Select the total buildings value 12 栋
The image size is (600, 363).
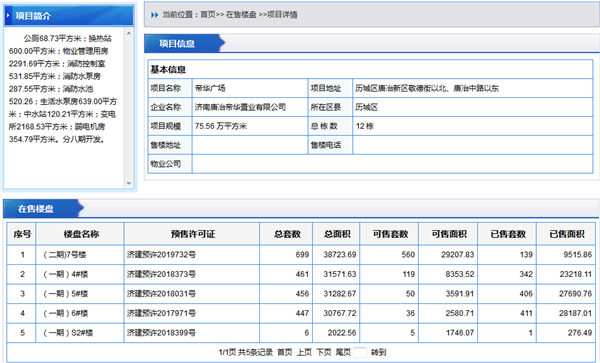365,126
